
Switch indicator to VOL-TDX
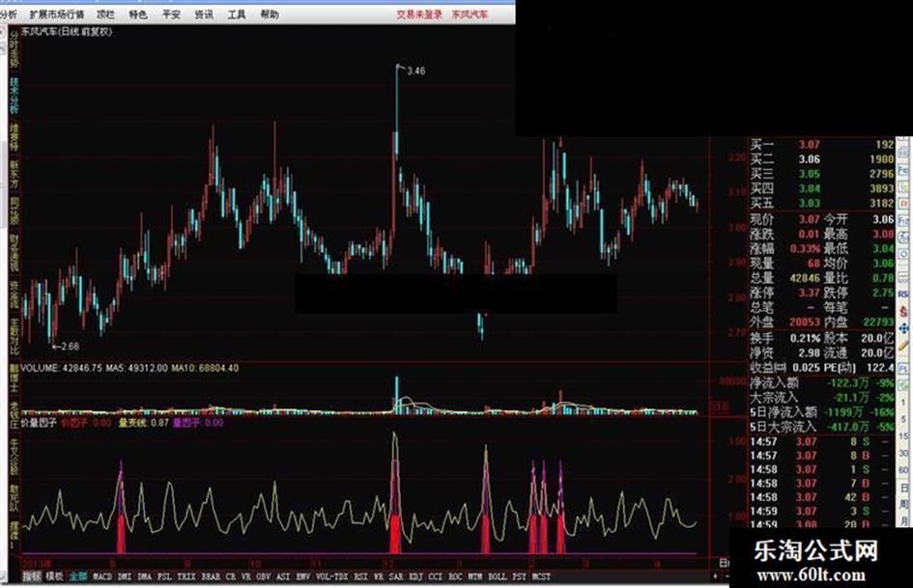(332, 576)
